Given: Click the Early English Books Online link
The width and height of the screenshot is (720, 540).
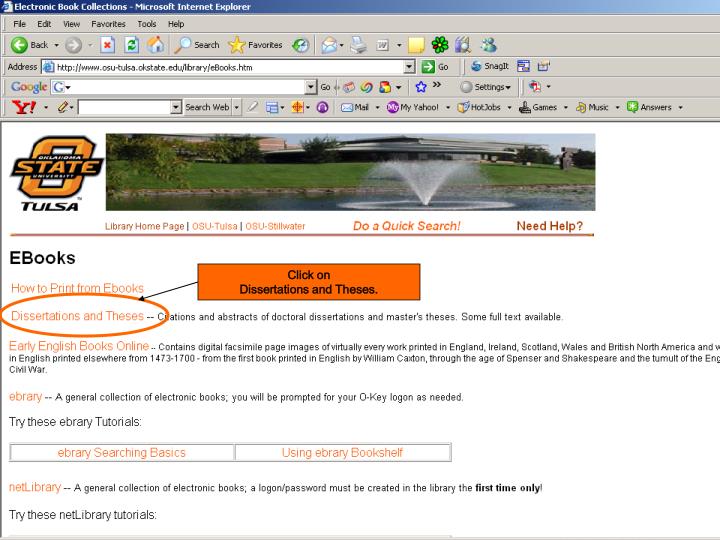Looking at the screenshot, I should point(78,346).
